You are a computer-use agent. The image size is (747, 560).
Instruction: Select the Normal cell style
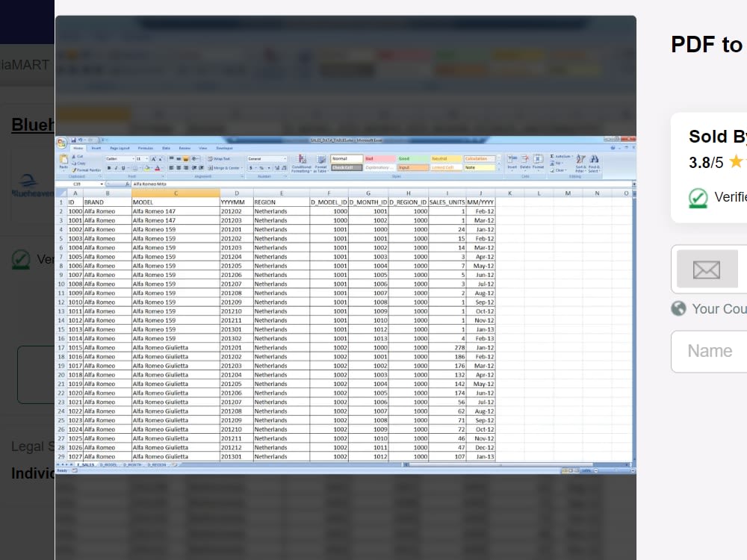[347, 158]
